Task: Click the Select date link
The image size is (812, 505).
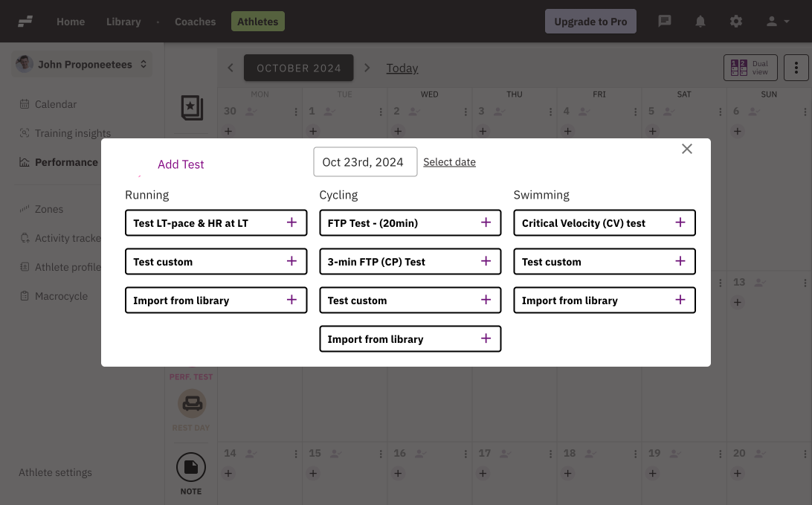Action: point(449,162)
